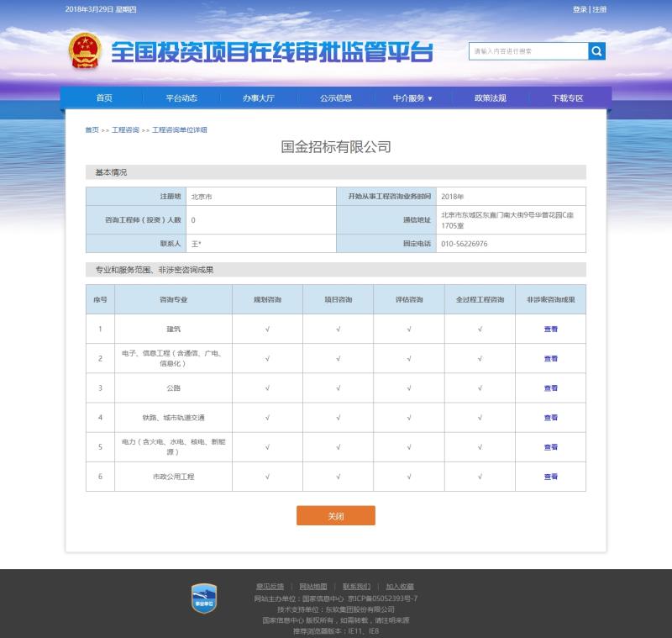Click the search magnifier icon
672x638 pixels.
(x=596, y=51)
